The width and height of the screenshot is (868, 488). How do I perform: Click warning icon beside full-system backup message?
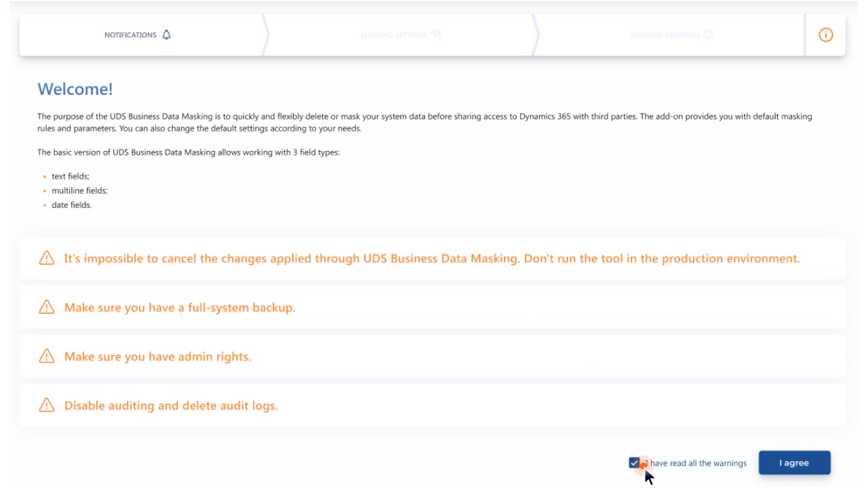[47, 307]
